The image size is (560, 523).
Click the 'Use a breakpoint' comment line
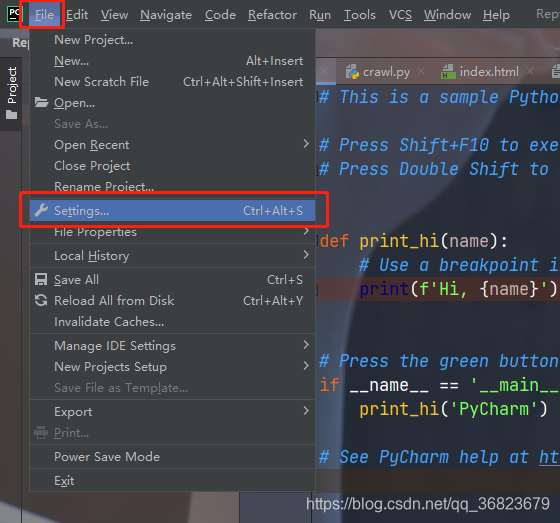(x=459, y=265)
